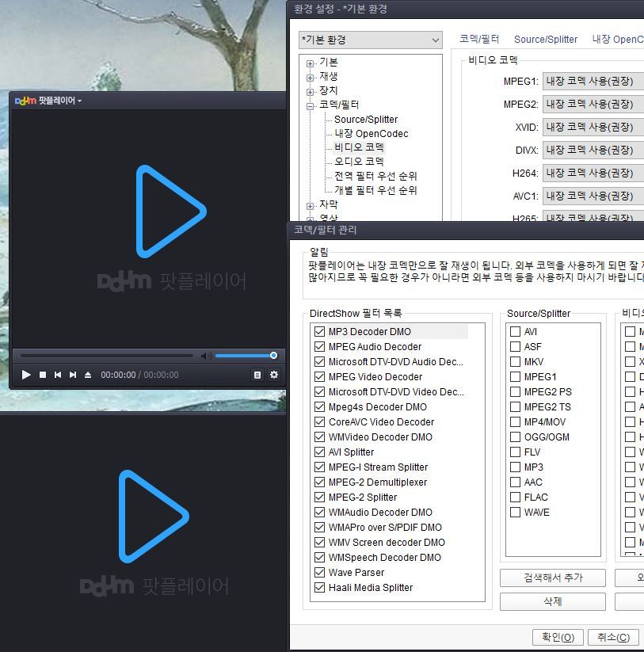Viewport: 644px width, 652px height.
Task: Uncheck Microsoft DTV-DVD Audio Decoder filter
Action: [x=319, y=361]
